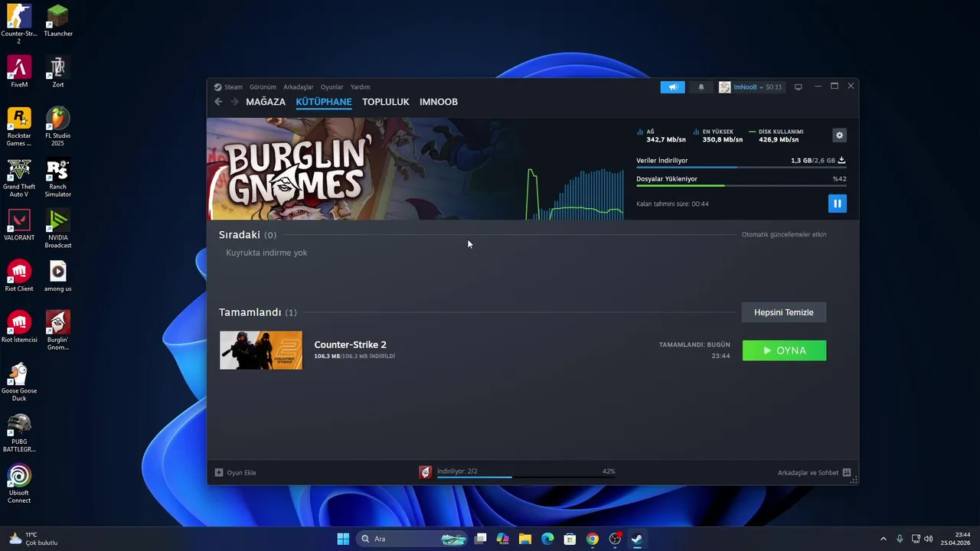Click the taskbar Ara search box
Screen dimensions: 980x551
coord(412,539)
